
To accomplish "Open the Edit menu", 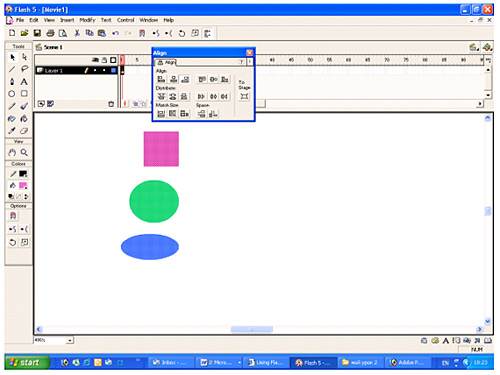I will 34,20.
